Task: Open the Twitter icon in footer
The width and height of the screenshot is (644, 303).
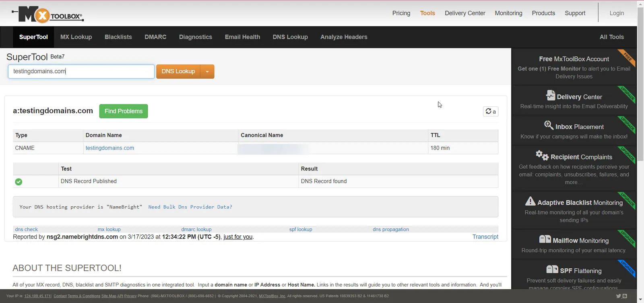Action: pyautogui.click(x=618, y=296)
